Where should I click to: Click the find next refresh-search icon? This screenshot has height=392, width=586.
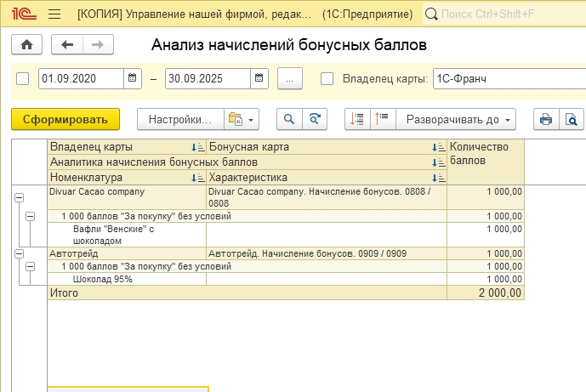coord(315,119)
